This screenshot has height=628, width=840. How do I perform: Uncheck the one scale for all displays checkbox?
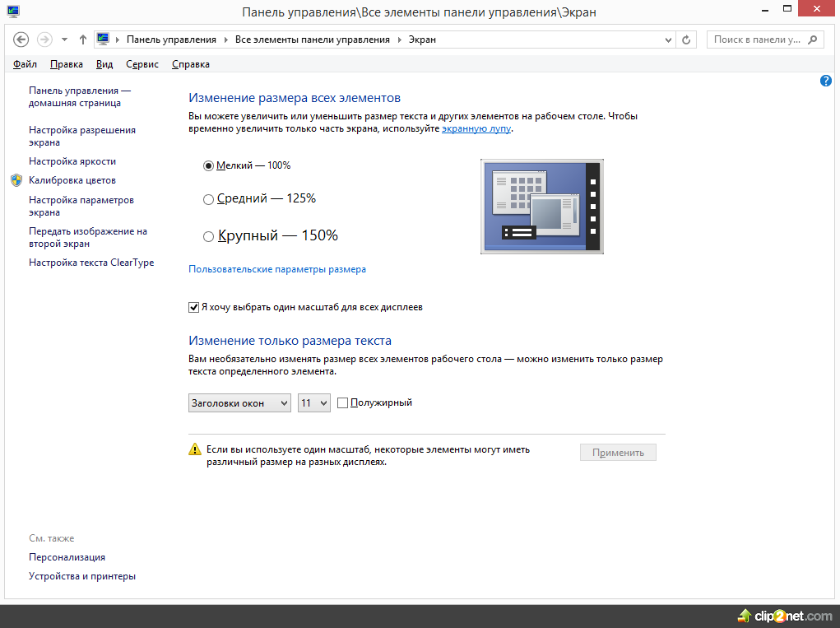[194, 308]
